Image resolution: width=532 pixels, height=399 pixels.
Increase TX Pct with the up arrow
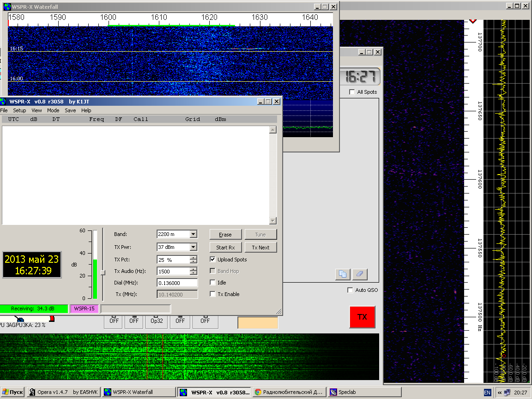(193, 258)
